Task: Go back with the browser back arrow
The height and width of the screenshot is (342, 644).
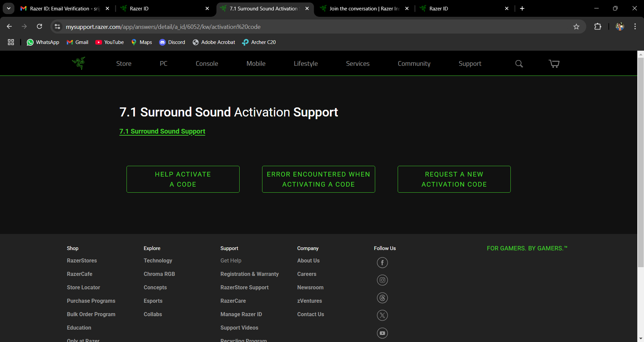Action: (9, 27)
